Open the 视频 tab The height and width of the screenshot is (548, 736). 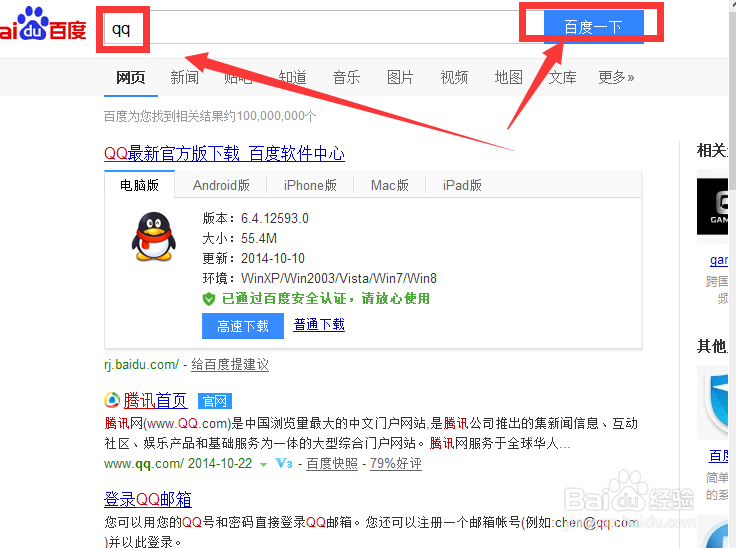pyautogui.click(x=454, y=77)
